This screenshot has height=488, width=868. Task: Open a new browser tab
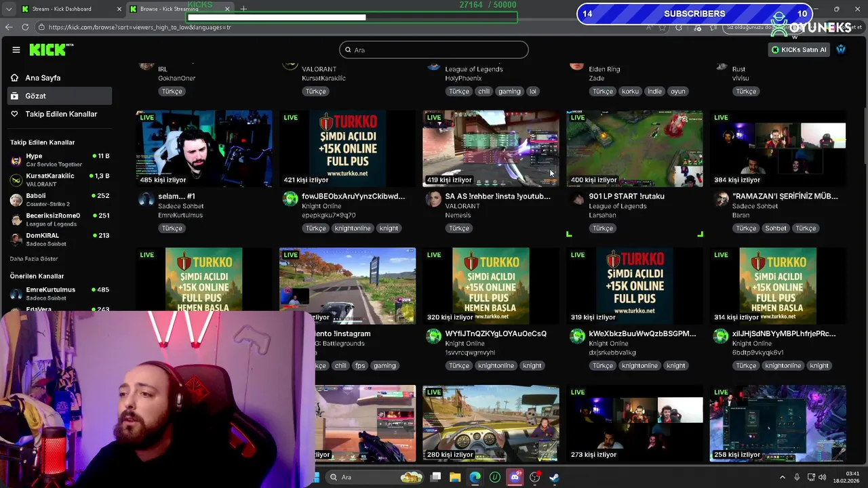pos(243,9)
